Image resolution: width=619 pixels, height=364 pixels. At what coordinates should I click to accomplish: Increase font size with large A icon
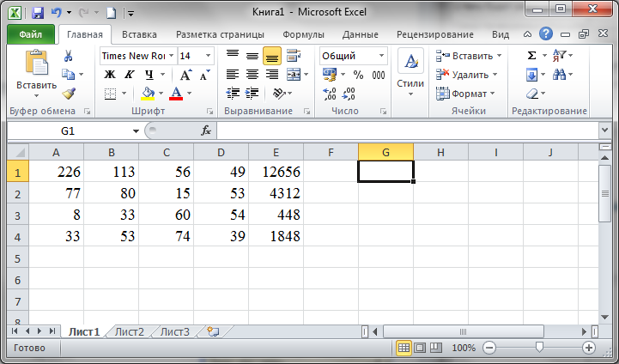185,75
